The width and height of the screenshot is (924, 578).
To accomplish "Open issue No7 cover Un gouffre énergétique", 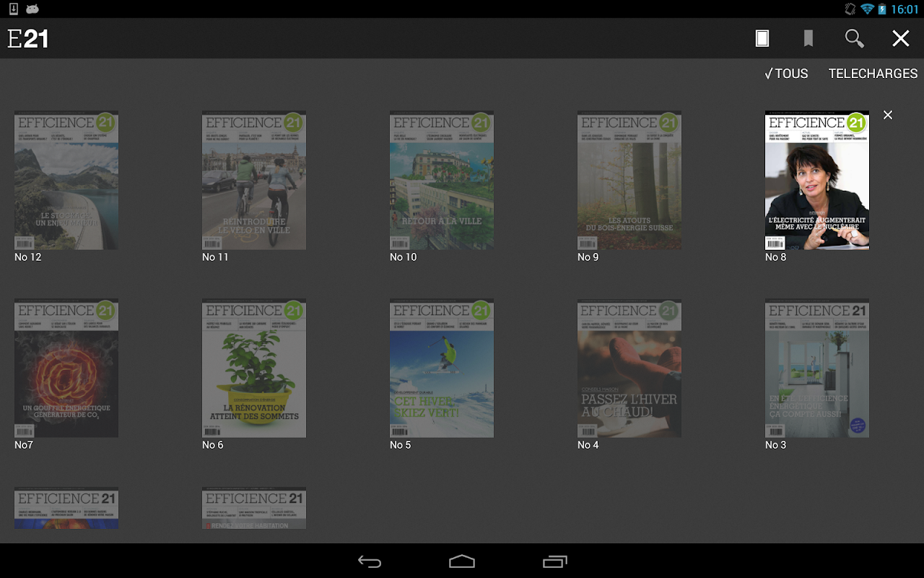I will [x=66, y=368].
